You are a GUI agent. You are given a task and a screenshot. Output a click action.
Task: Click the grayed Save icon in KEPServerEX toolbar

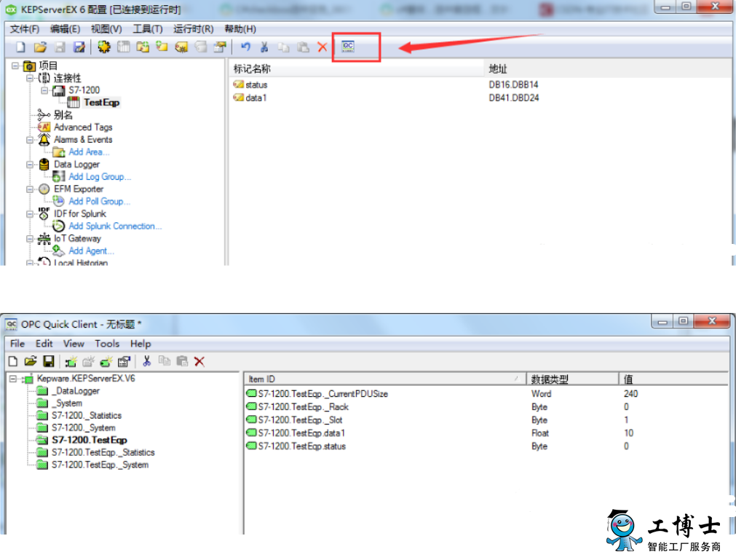pos(60,47)
